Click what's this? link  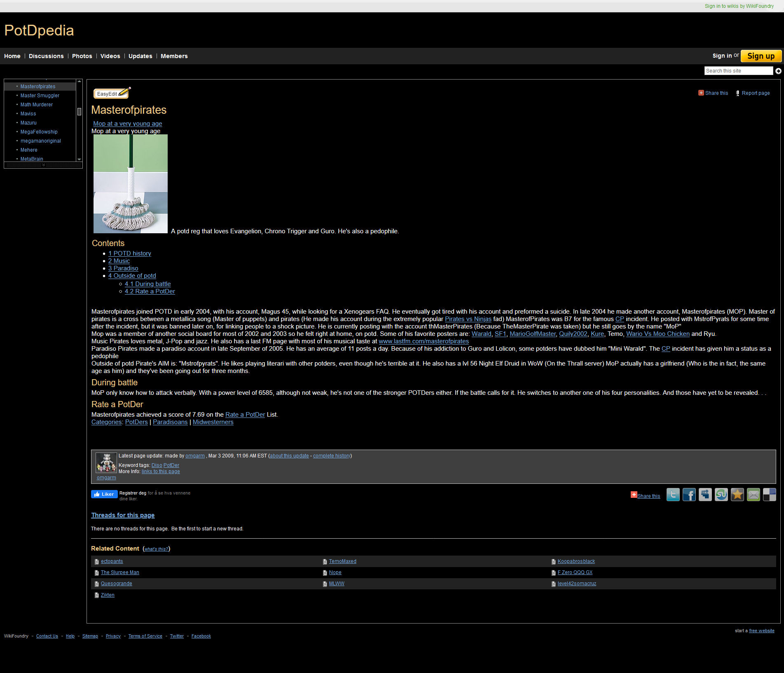(x=156, y=549)
